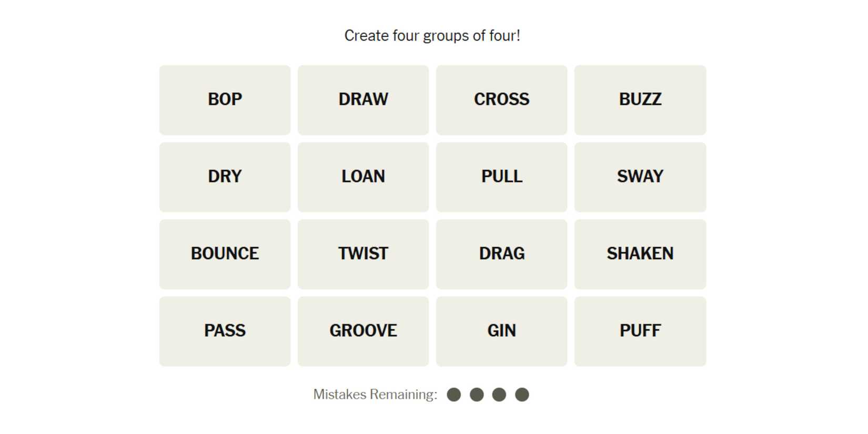
Task: Click the "Create four groups of four!" heading
Action: click(432, 36)
